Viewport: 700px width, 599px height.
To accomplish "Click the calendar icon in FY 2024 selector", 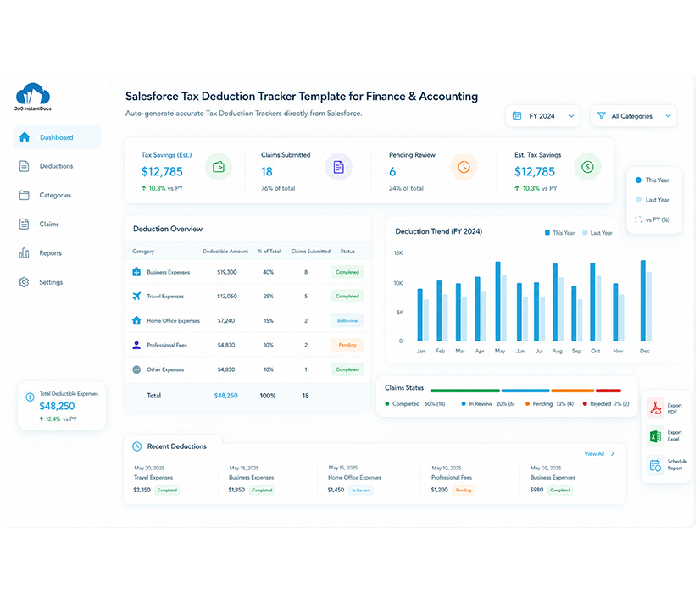I will (x=517, y=116).
